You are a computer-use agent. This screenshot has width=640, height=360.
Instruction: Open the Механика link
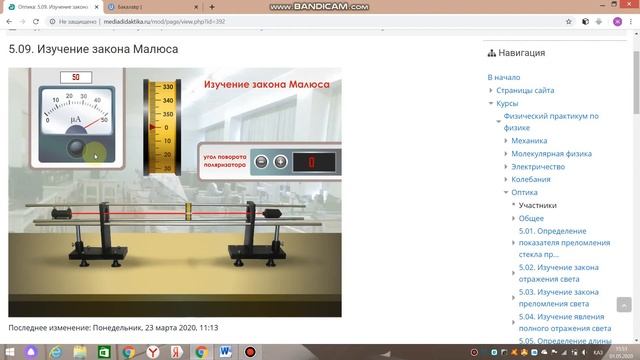pos(529,141)
